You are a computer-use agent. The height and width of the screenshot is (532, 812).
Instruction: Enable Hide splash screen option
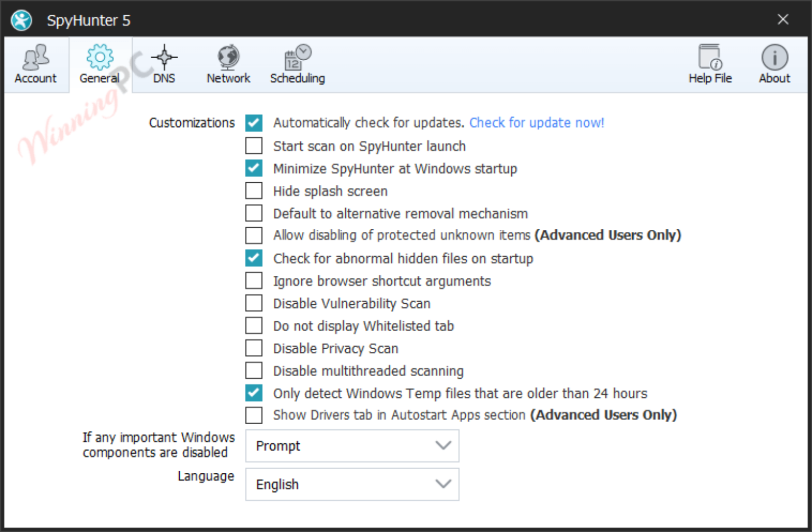tap(254, 190)
